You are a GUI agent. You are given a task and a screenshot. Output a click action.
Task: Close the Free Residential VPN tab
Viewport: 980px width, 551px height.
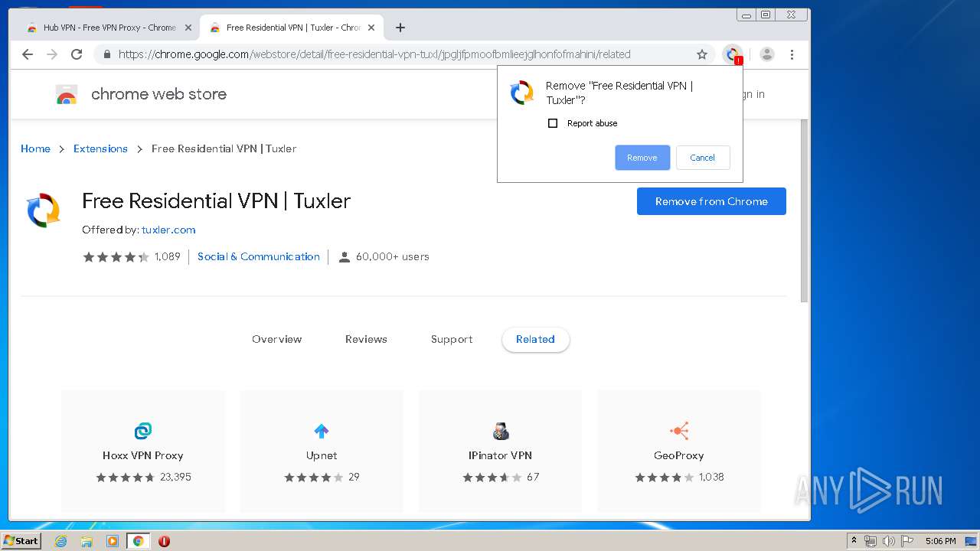pos(371,28)
